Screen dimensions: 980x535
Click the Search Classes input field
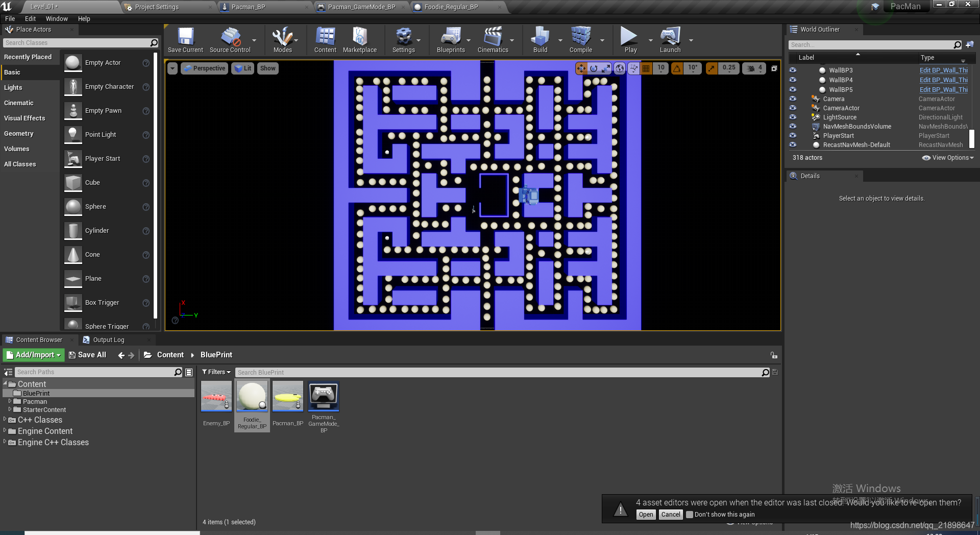click(x=77, y=43)
